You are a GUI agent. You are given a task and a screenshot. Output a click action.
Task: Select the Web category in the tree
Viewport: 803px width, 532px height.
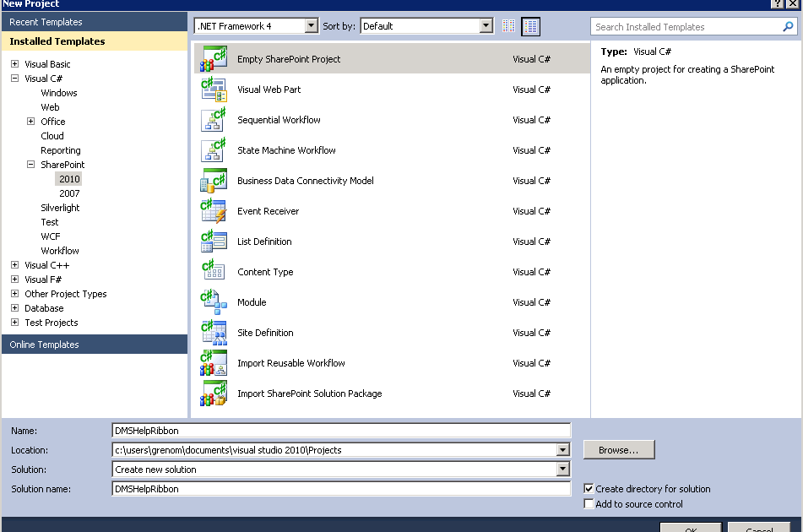tap(50, 107)
